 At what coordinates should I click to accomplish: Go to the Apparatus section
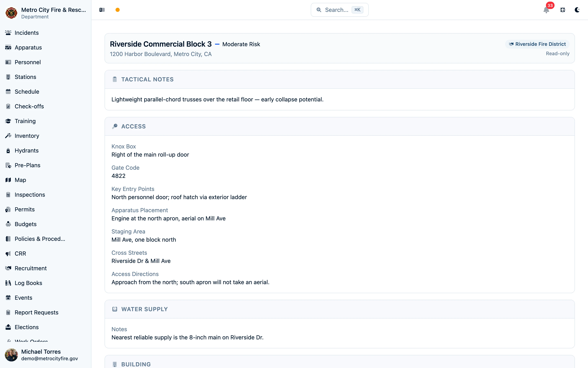(x=46, y=47)
